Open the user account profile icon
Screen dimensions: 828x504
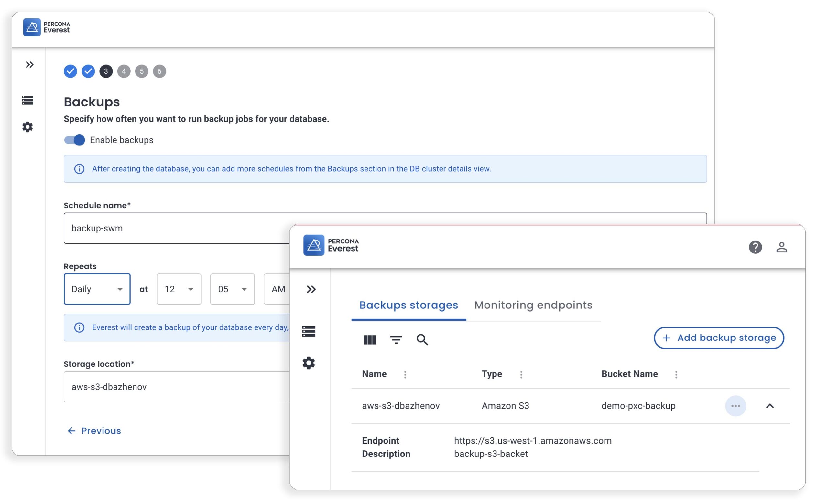point(781,247)
